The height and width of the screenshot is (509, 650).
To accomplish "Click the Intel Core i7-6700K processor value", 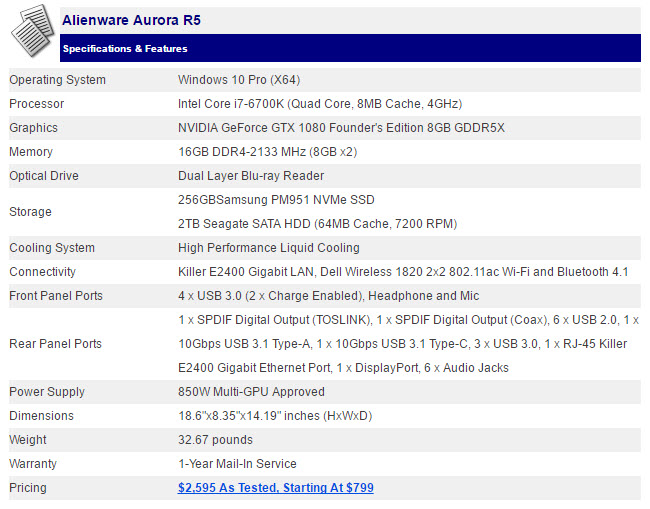I will [x=320, y=104].
